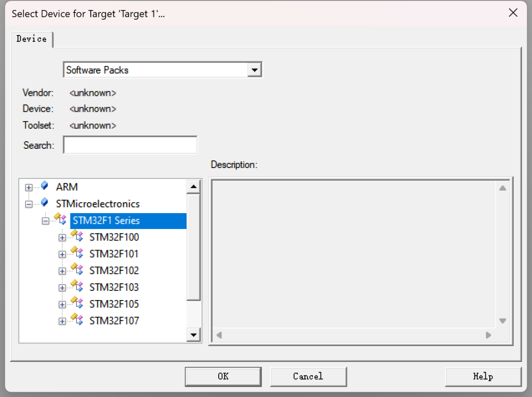
Task: Click the device tree scrollbar thumb
Action: [193, 247]
